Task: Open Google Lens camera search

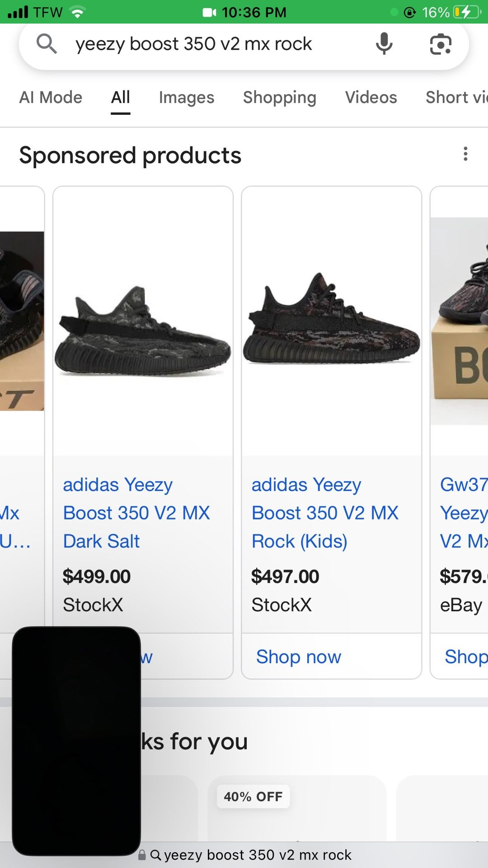Action: click(x=440, y=44)
